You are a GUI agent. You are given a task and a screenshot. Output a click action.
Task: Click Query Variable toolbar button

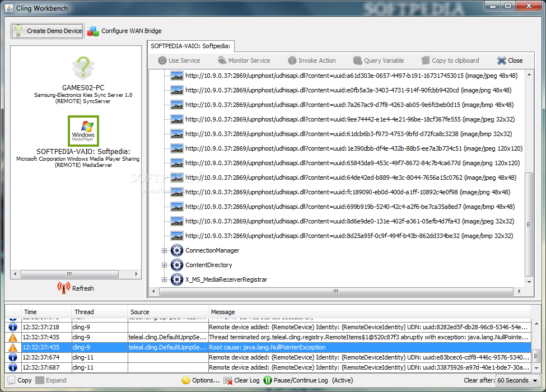tap(379, 60)
